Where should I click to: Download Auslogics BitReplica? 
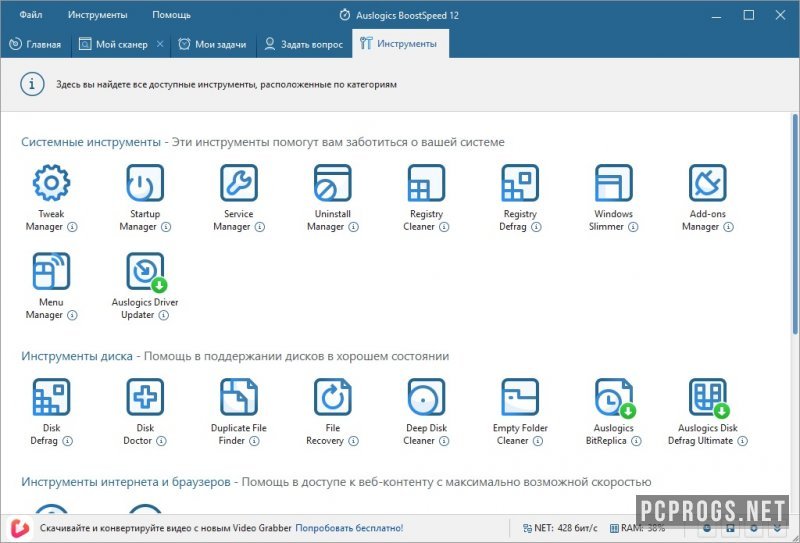pos(614,397)
